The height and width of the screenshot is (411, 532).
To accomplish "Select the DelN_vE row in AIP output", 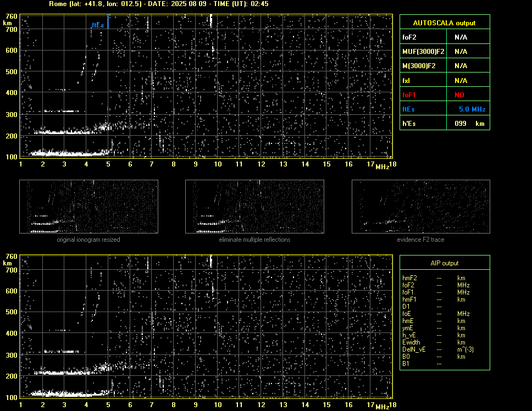I will (x=438, y=349).
